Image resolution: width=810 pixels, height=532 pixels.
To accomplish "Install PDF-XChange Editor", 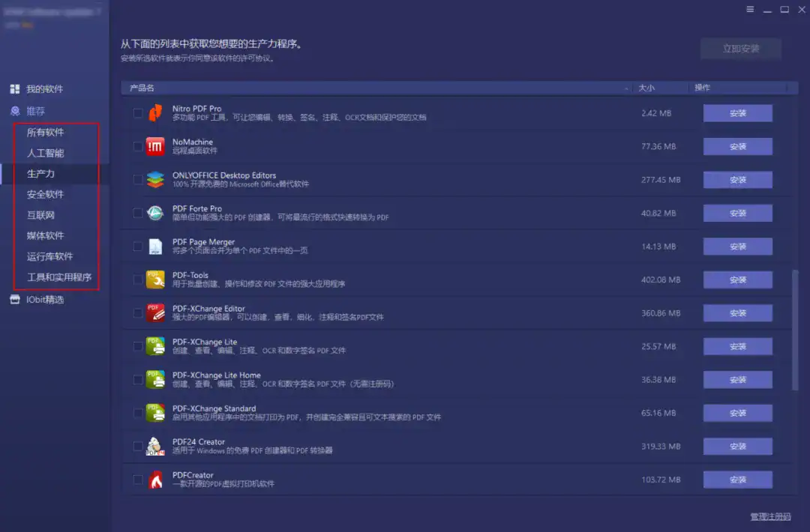I will point(738,312).
